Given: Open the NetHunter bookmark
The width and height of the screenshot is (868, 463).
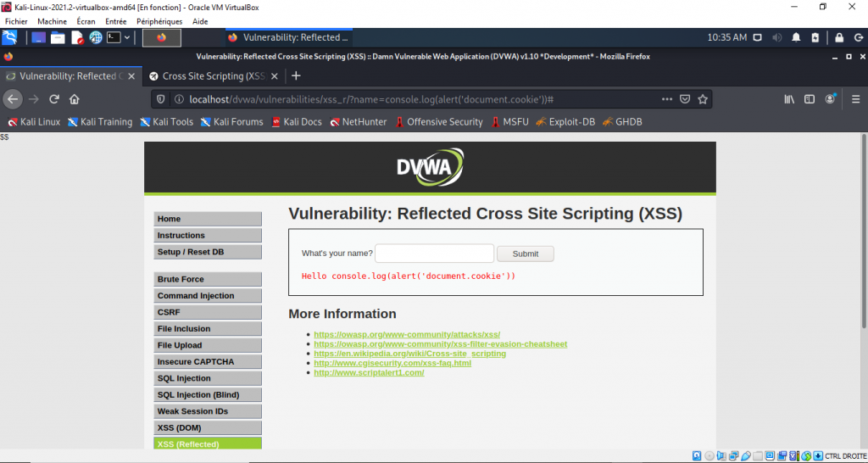Looking at the screenshot, I should coord(359,122).
